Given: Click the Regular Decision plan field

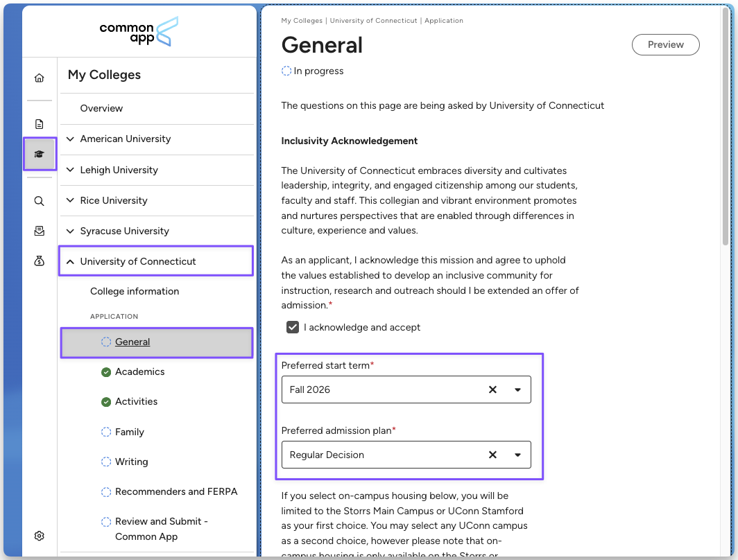Looking at the screenshot, I should coord(406,455).
